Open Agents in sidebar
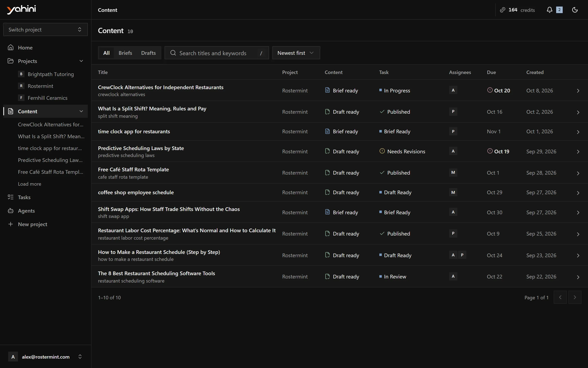 tap(46, 211)
